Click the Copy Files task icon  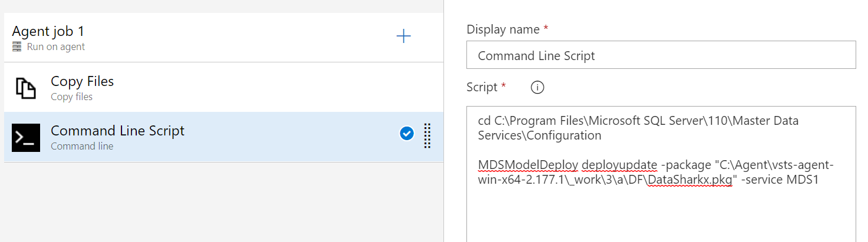(25, 88)
